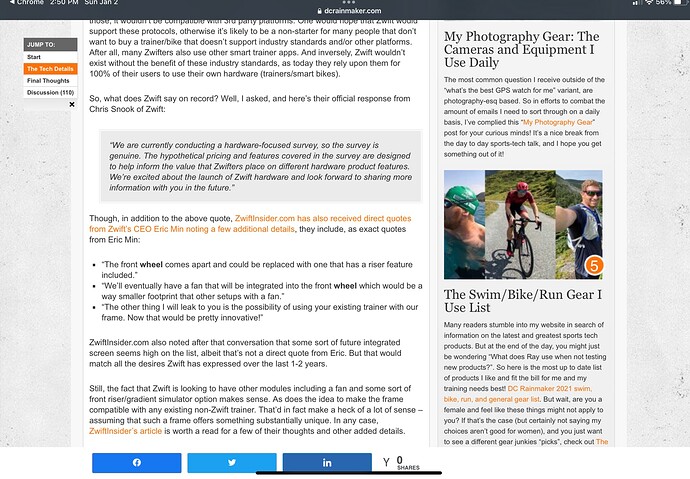Tap the three-dot multitasking menu at top

349,2
